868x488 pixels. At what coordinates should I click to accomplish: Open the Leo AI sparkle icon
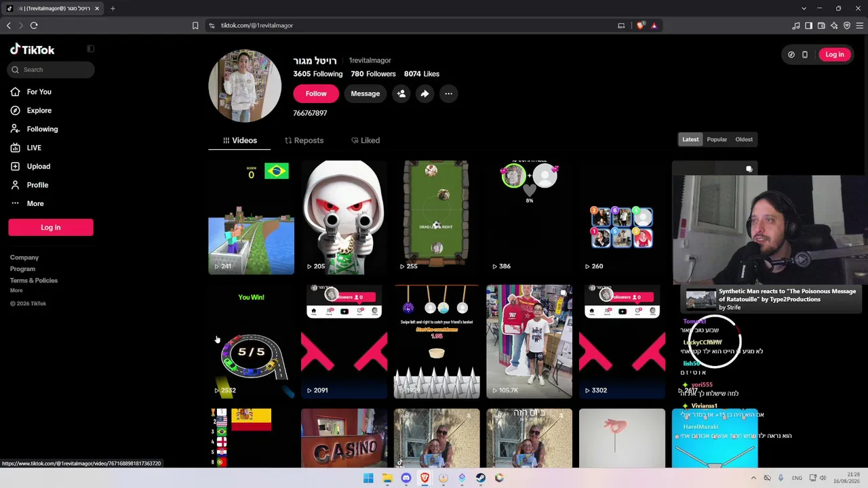click(834, 26)
